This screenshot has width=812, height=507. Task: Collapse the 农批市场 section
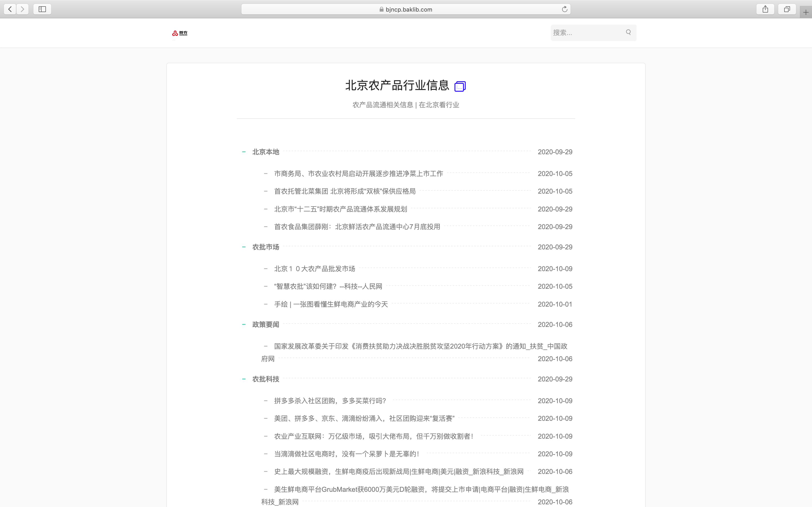pos(244,247)
